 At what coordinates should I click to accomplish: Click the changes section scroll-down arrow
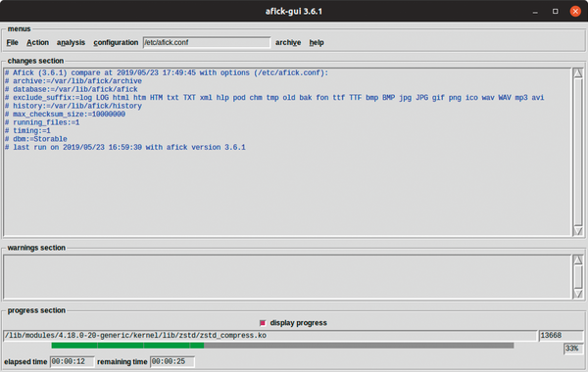point(578,231)
